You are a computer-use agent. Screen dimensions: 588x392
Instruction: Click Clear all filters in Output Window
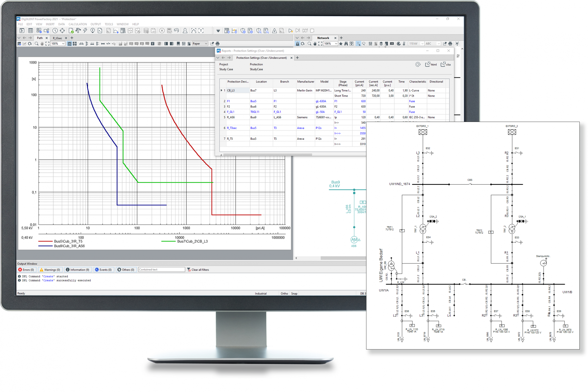[x=198, y=270]
